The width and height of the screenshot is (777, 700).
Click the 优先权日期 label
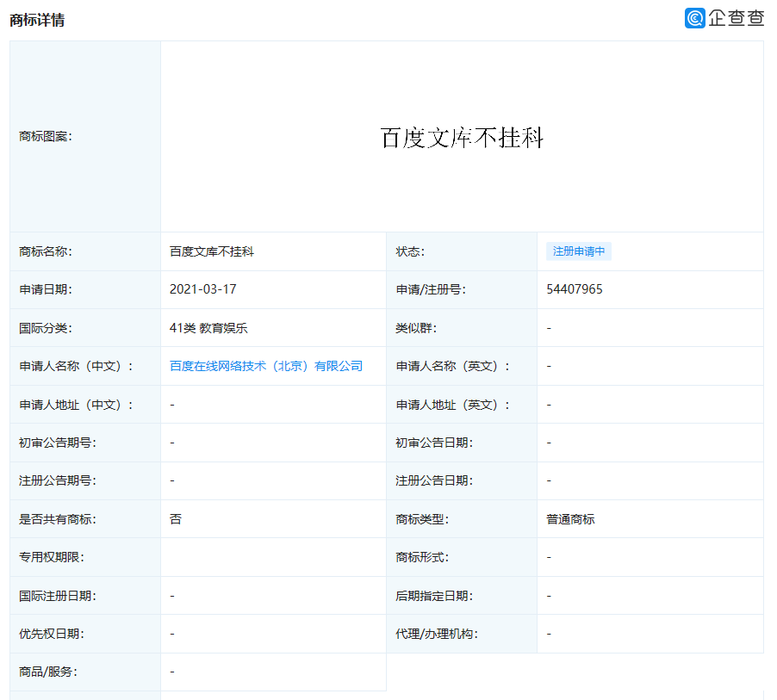point(52,634)
